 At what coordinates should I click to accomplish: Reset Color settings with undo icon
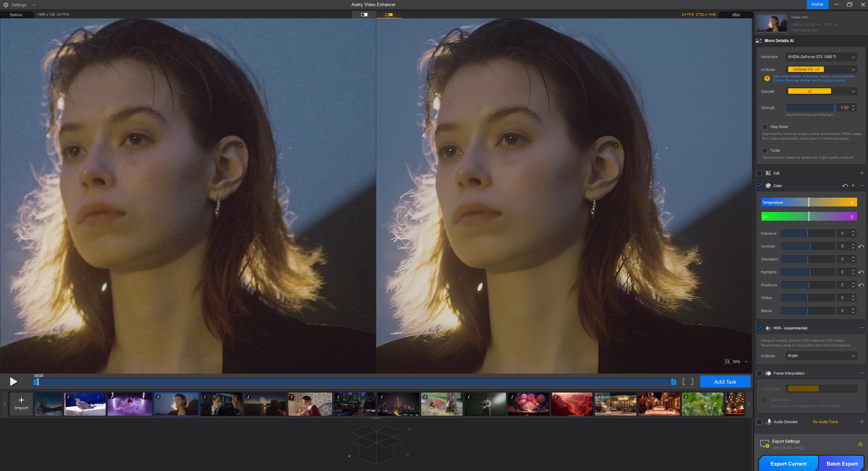coord(845,186)
